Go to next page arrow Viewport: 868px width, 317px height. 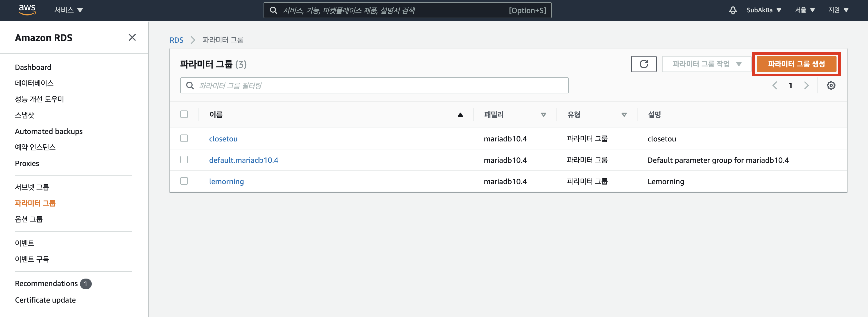click(806, 86)
